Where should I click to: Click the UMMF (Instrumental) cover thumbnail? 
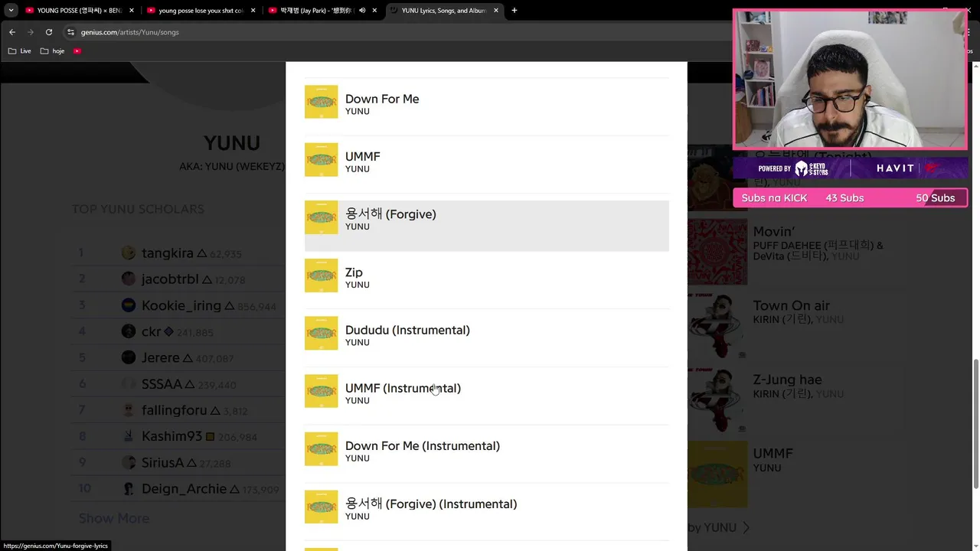click(x=321, y=391)
